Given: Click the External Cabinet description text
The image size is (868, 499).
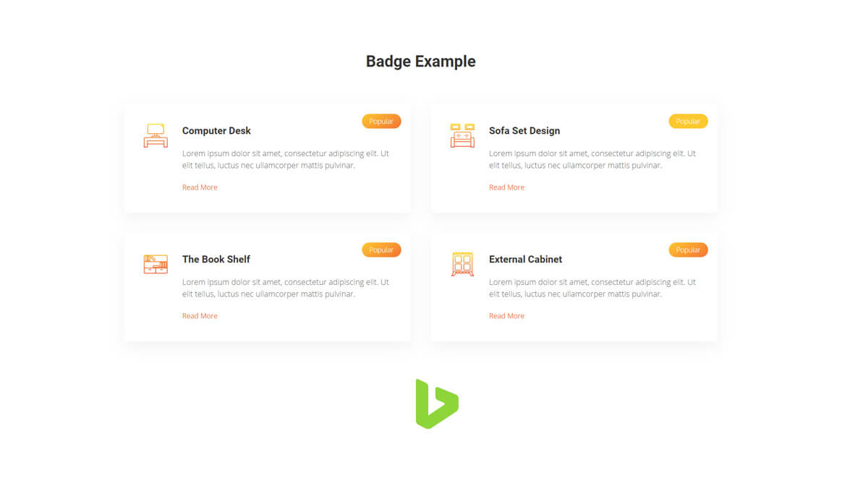Looking at the screenshot, I should pyautogui.click(x=592, y=289).
